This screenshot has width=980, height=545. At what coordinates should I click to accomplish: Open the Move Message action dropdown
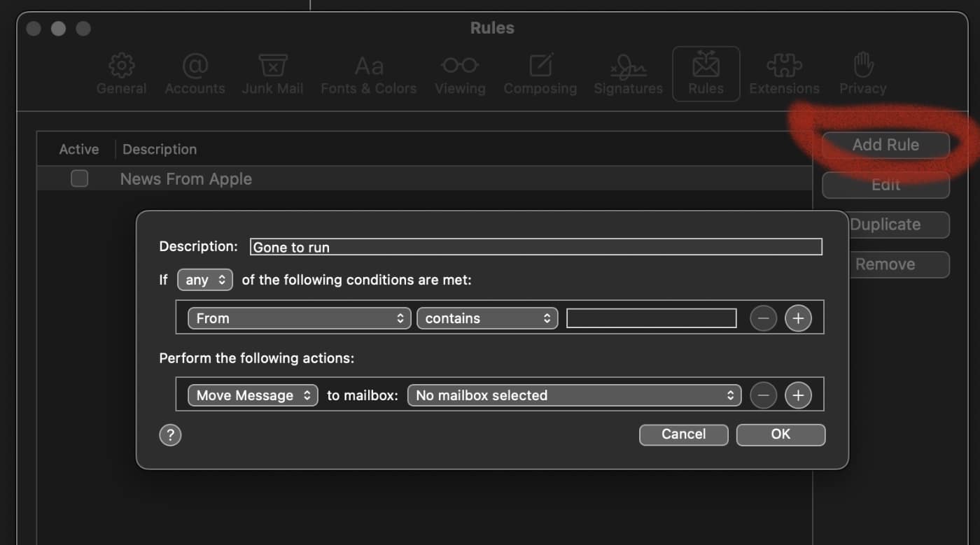(253, 395)
